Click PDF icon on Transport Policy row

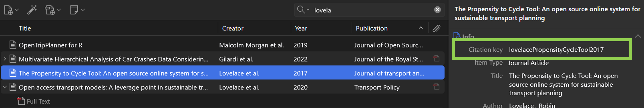pyautogui.click(x=436, y=87)
